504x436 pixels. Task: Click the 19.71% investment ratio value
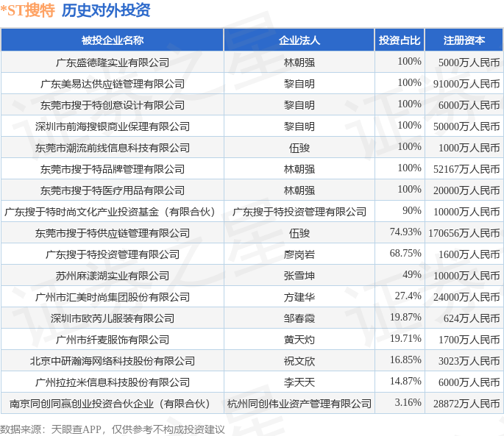tap(405, 338)
